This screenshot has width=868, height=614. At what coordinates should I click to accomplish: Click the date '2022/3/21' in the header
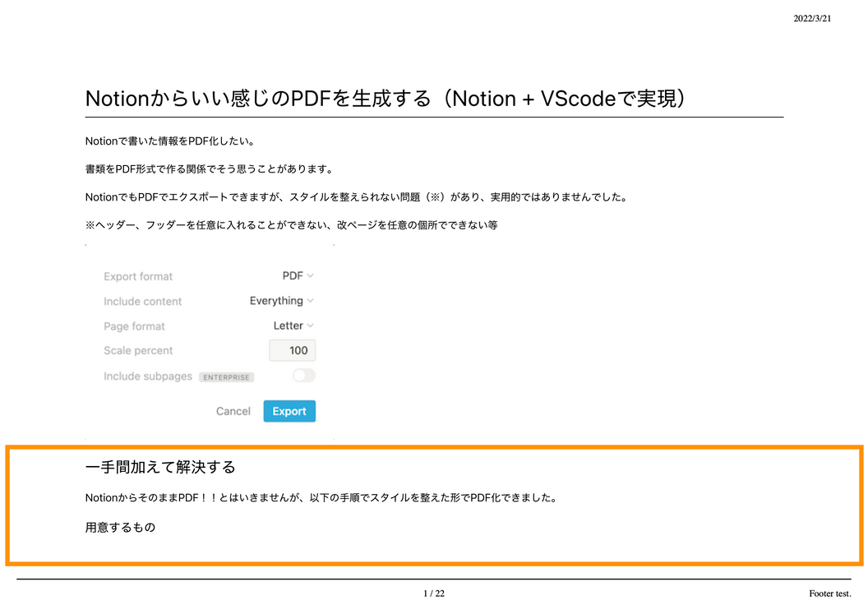[x=812, y=18]
